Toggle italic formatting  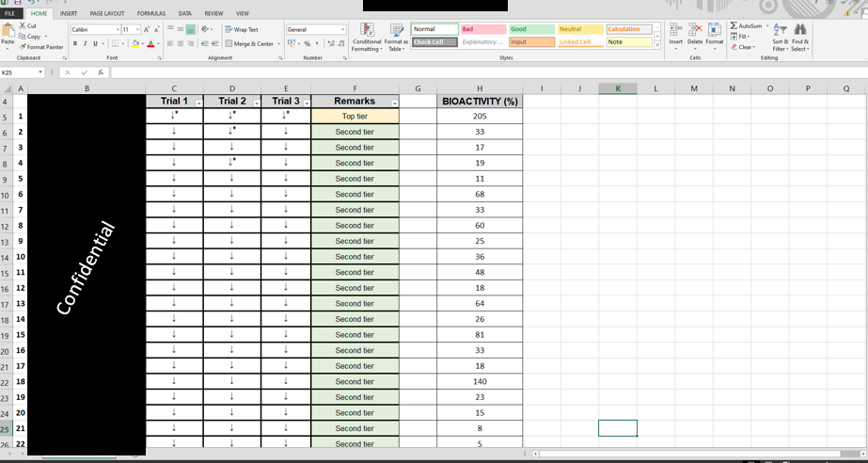pyautogui.click(x=86, y=43)
